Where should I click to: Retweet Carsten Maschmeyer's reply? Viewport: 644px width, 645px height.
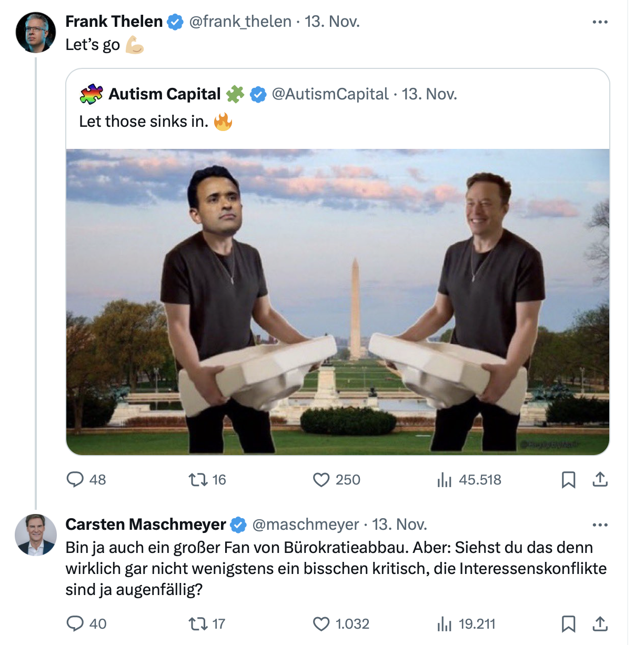[x=198, y=623]
